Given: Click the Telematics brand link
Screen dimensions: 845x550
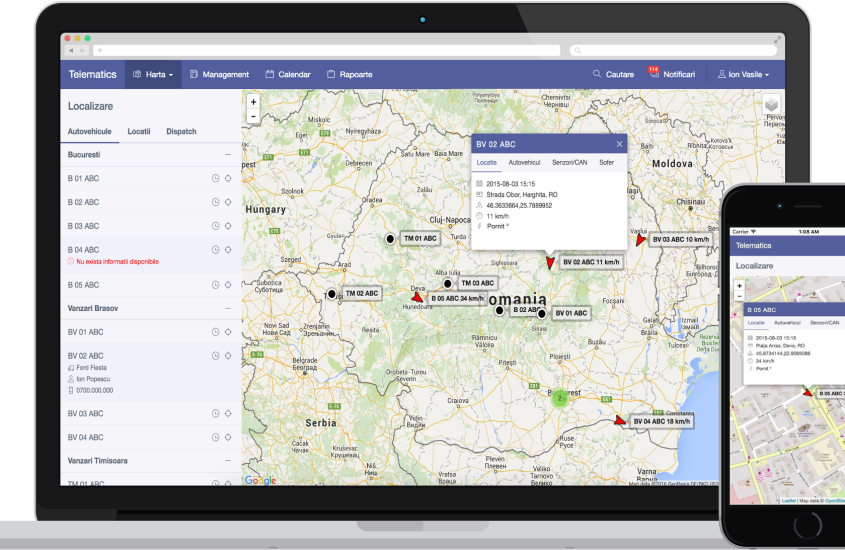Looking at the screenshot, I should click(92, 74).
